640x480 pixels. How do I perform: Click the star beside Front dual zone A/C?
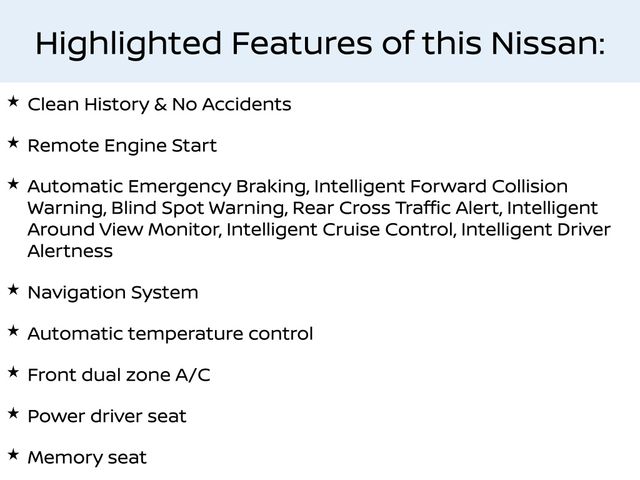click(13, 372)
